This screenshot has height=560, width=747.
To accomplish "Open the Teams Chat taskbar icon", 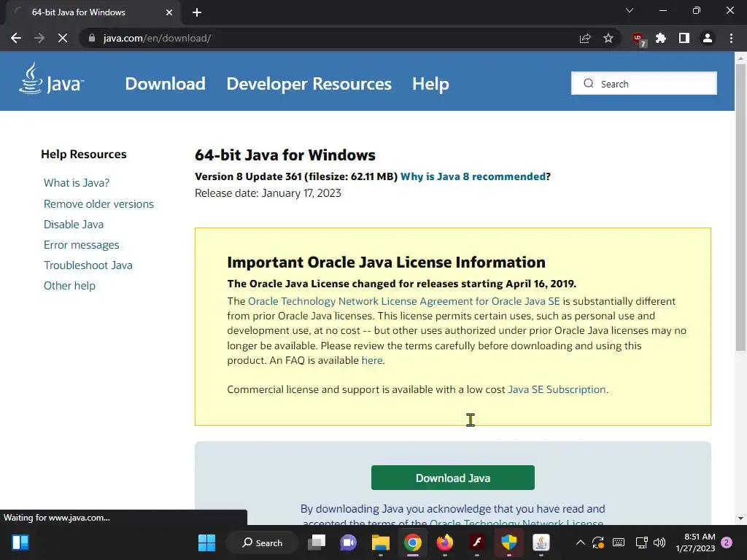I will [348, 542].
